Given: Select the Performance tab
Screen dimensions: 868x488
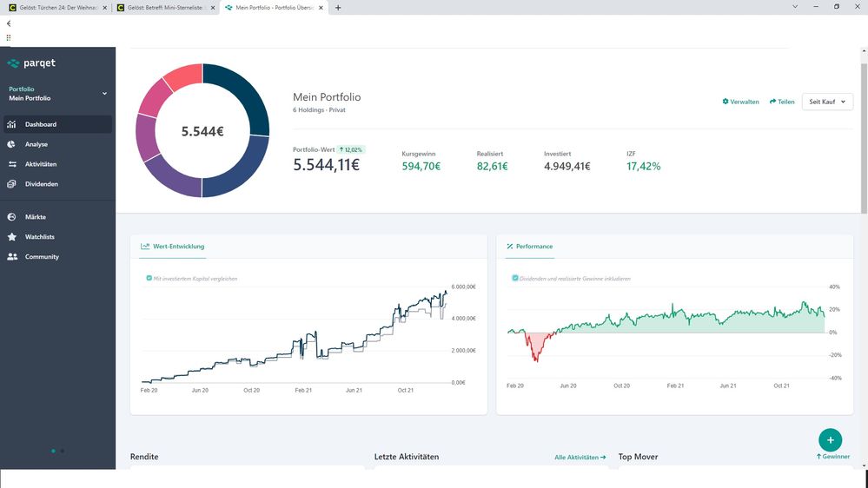Looking at the screenshot, I should click(529, 247).
